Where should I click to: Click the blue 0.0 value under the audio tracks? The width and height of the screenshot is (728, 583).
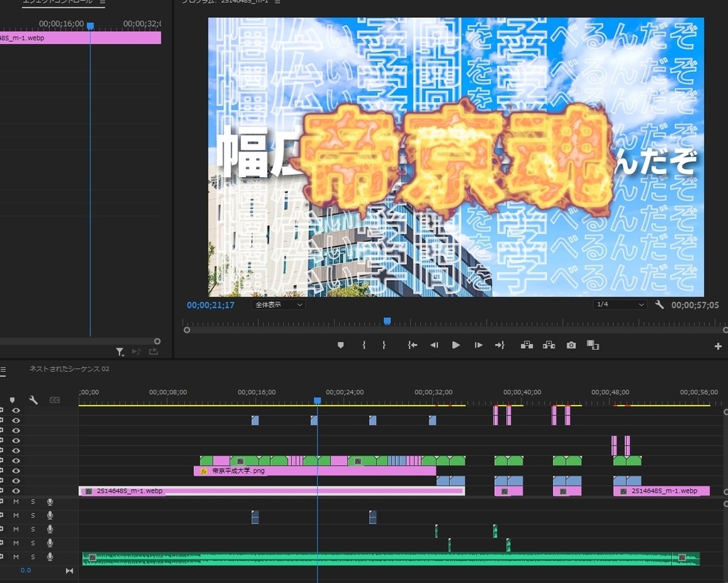tap(26, 570)
